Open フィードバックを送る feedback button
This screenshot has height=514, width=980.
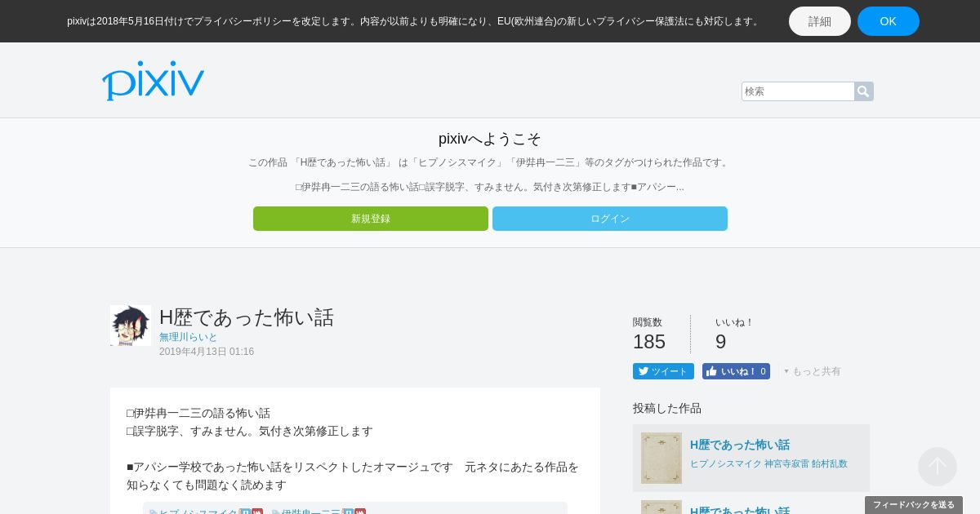click(x=914, y=505)
